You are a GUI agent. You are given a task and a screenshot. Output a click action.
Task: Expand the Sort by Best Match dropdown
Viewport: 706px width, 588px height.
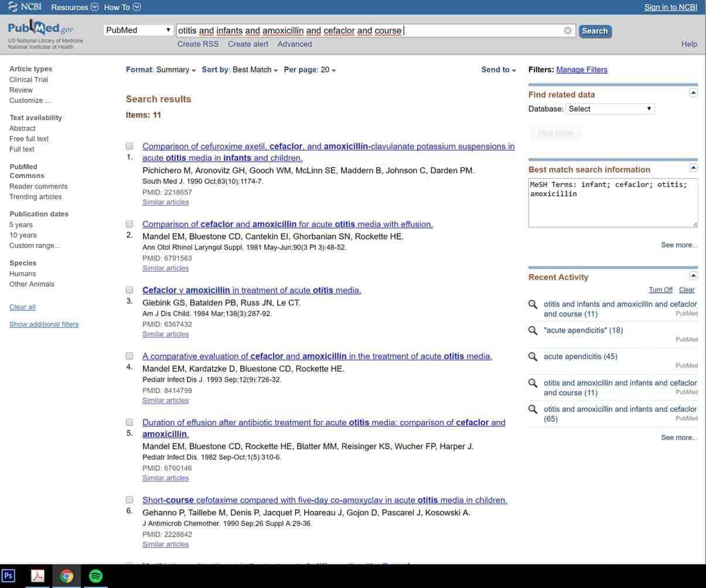[x=253, y=70]
